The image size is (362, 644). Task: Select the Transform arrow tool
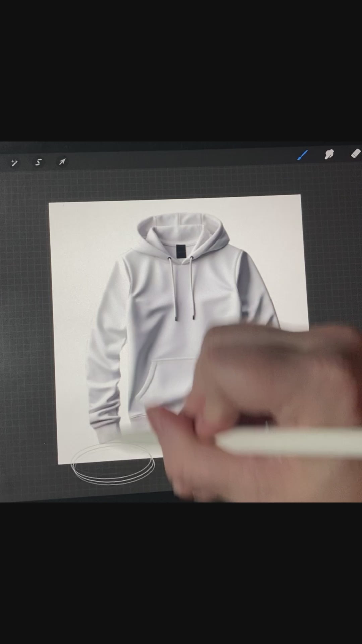pyautogui.click(x=62, y=162)
